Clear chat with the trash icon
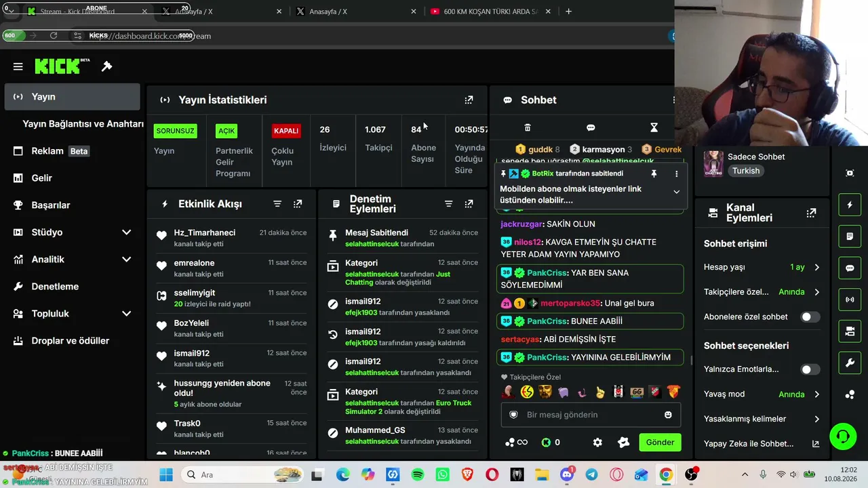This screenshot has height=488, width=868. (528, 127)
